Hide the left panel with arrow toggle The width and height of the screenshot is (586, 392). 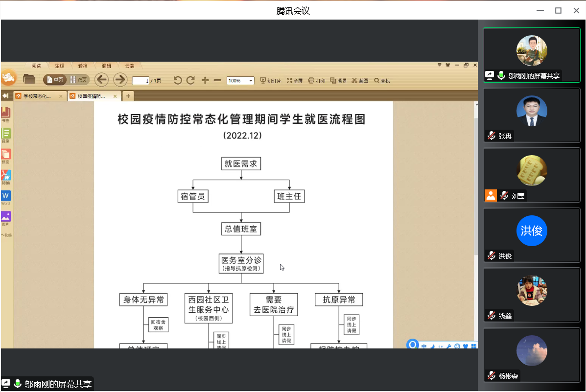[5, 96]
